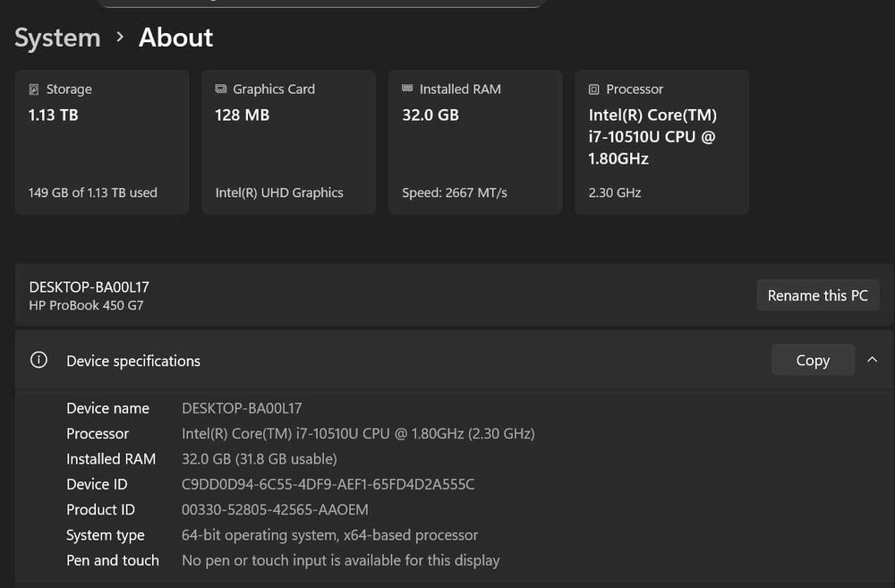
Task: Select the 32.0 GB RAM value
Action: [430, 115]
